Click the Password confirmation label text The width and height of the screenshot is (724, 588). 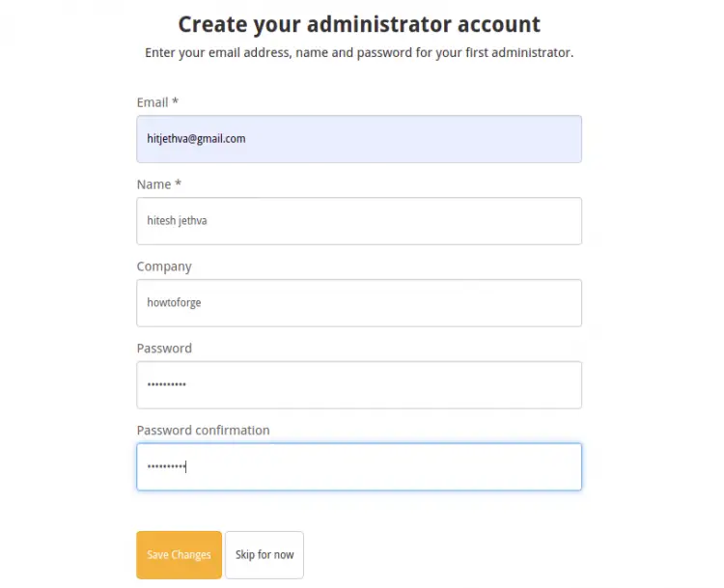[x=203, y=431]
